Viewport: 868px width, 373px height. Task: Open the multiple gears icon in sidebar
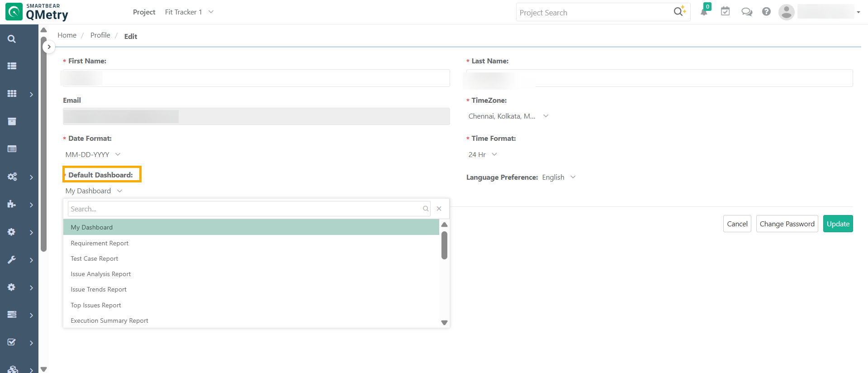click(12, 177)
